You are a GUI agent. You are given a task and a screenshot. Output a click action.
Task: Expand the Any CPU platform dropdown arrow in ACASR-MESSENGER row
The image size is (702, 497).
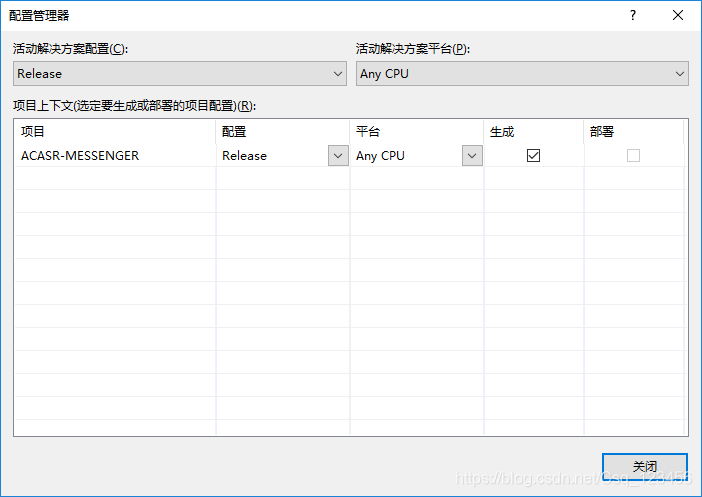(x=472, y=155)
